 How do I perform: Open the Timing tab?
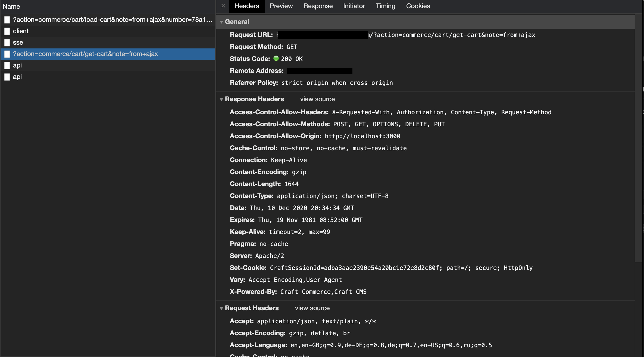tap(385, 6)
